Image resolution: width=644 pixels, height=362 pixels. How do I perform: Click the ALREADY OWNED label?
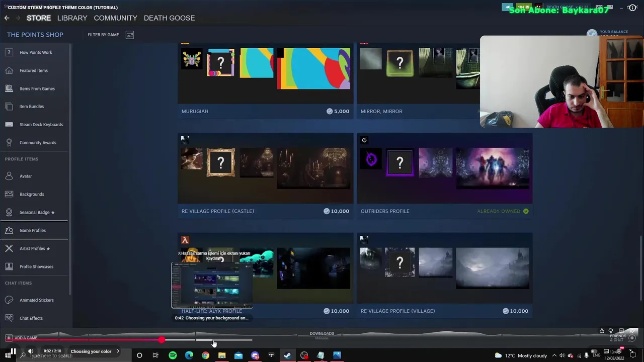pos(499,211)
